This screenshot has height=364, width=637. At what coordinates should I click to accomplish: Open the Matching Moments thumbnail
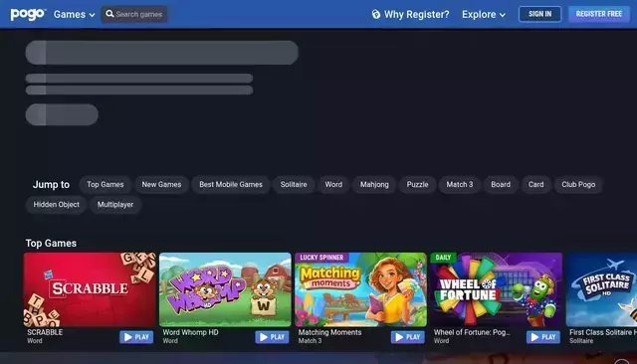pos(360,289)
